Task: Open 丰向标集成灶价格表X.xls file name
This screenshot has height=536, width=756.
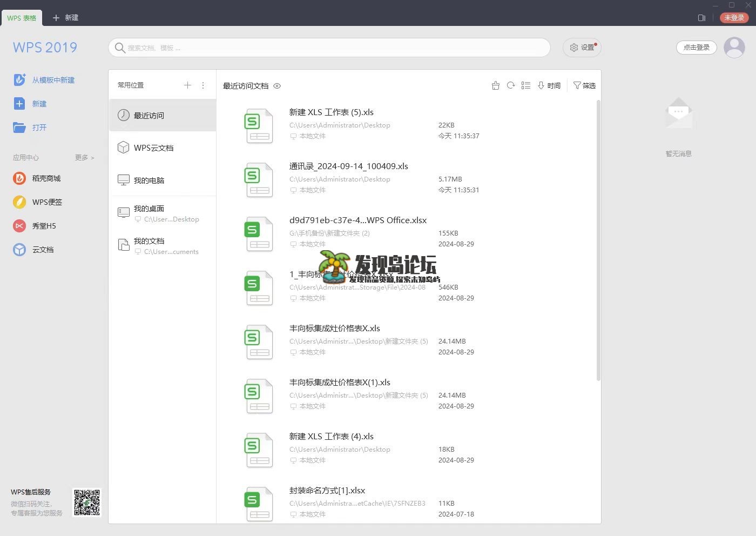Action: click(x=335, y=329)
